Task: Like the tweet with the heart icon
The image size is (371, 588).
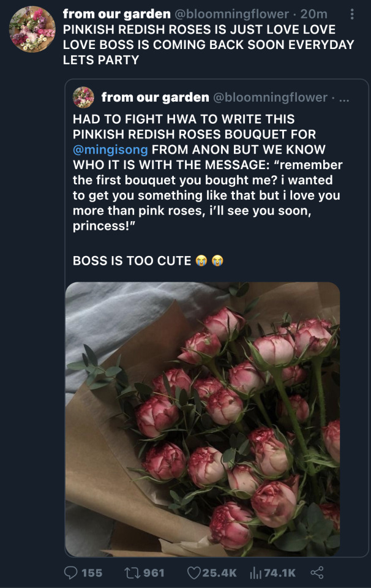Action: tap(193, 573)
